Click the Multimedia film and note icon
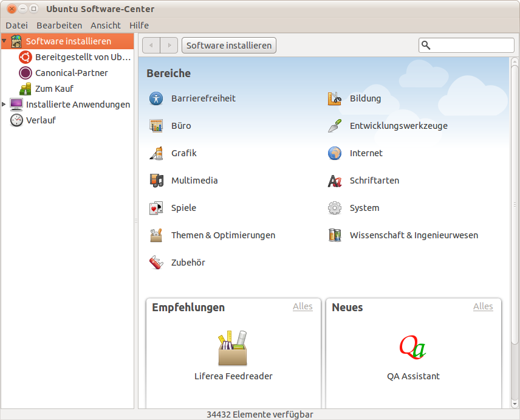The height and width of the screenshot is (420, 520). (156, 181)
